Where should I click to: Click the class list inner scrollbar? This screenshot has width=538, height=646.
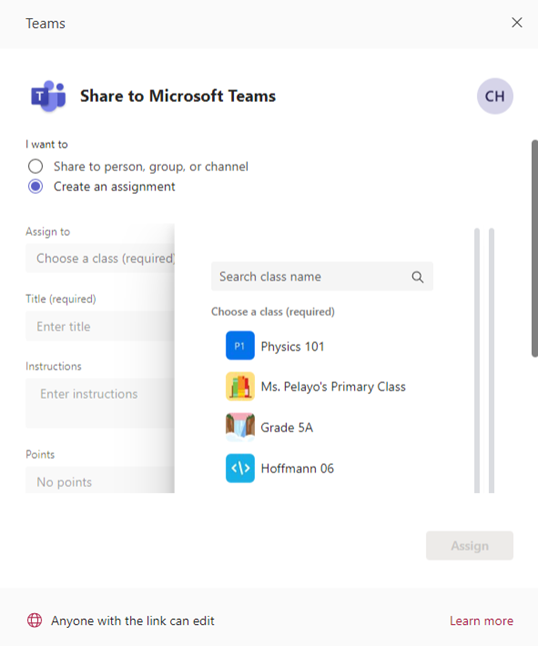tap(477, 360)
